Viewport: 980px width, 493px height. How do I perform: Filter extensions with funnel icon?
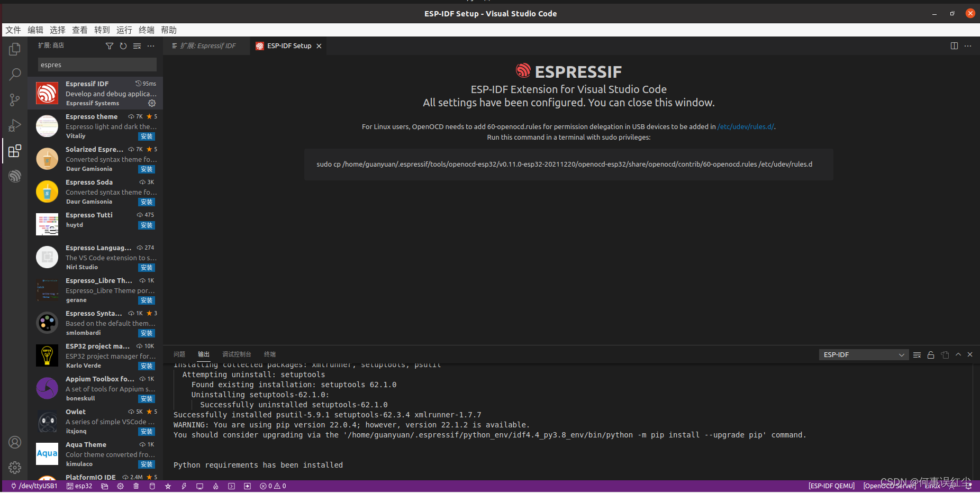coord(110,46)
